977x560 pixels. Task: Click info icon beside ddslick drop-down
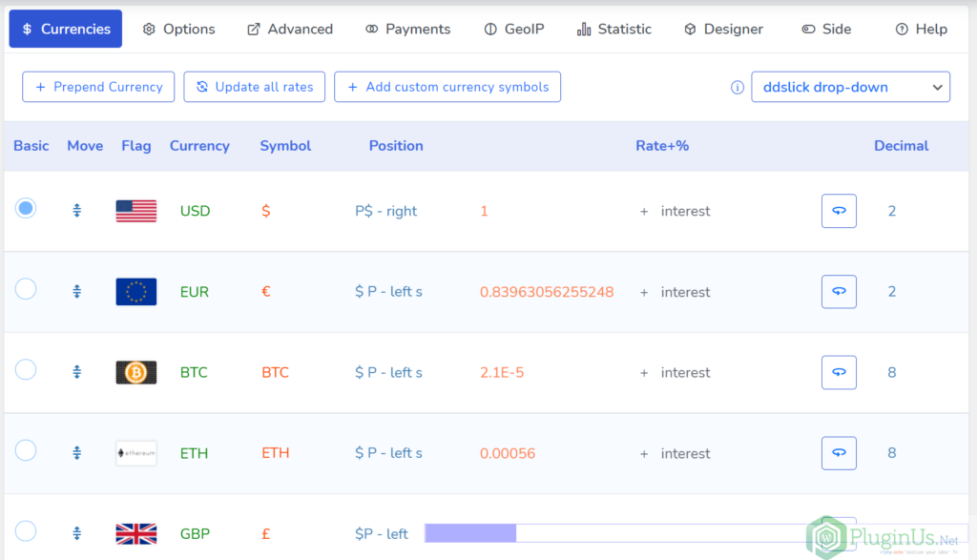tap(738, 87)
